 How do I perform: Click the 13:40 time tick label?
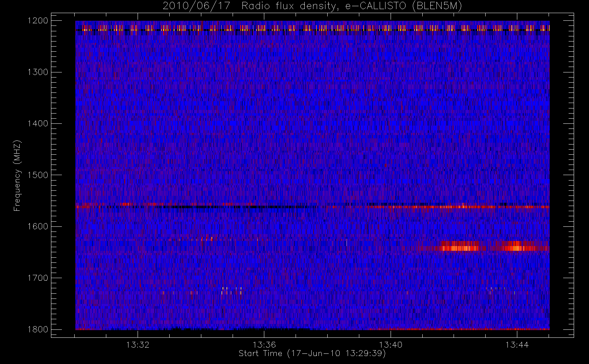[391, 345]
